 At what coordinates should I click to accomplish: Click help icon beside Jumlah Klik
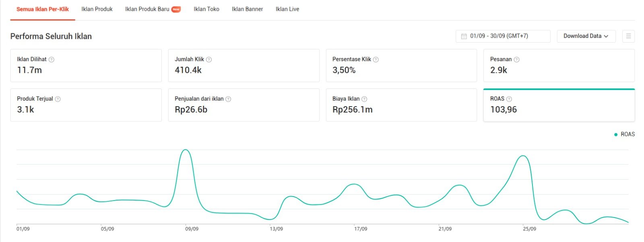tap(209, 59)
